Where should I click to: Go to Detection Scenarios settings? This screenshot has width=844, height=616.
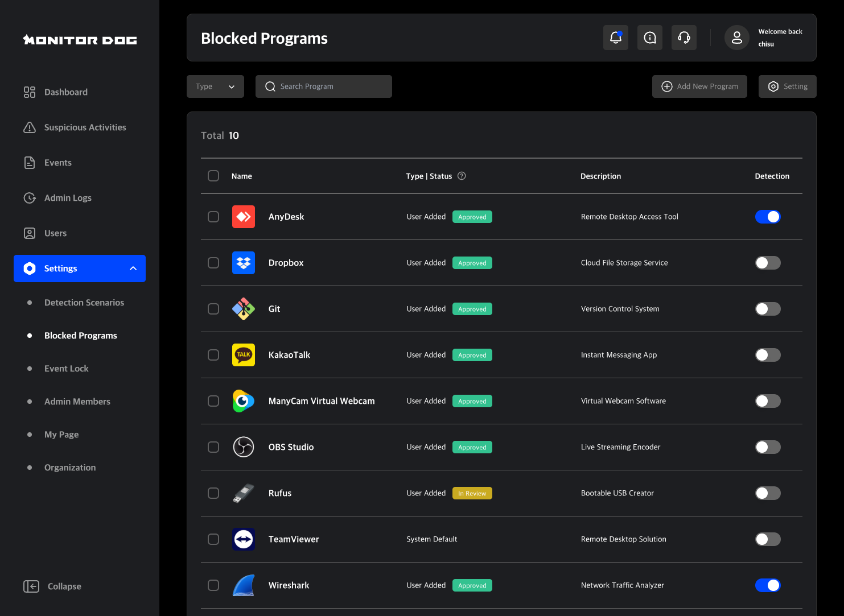(84, 303)
